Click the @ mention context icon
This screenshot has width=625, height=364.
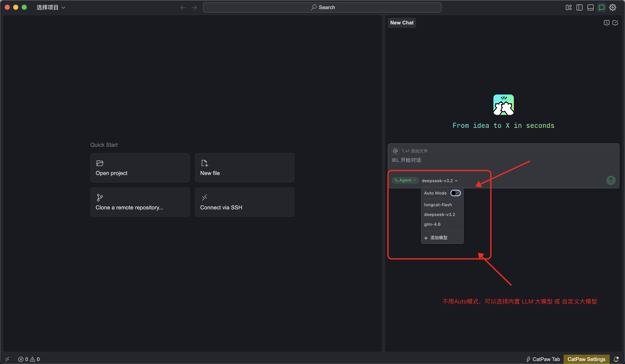point(395,151)
